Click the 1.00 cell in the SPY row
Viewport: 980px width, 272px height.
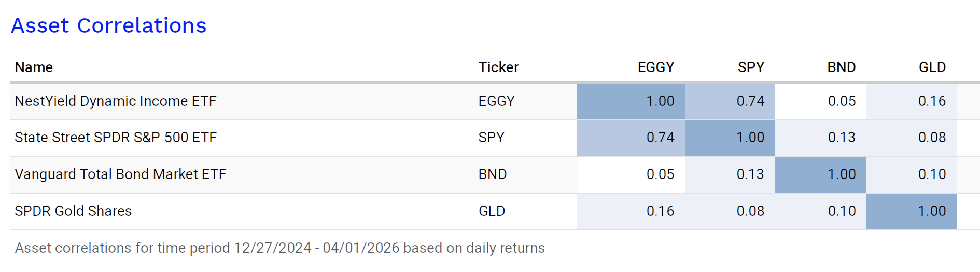click(x=750, y=137)
